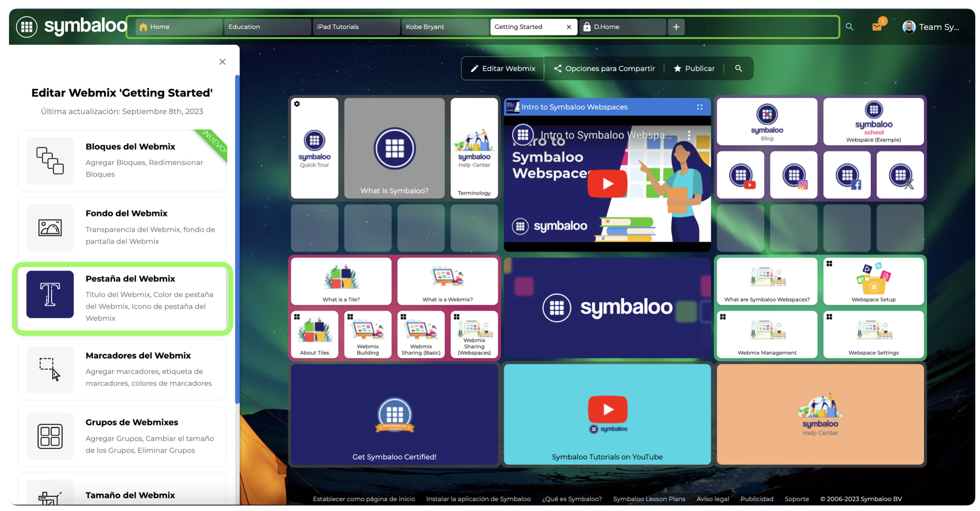
Task: Open the Webmix Sharing (Basic) tile
Action: [x=421, y=334]
